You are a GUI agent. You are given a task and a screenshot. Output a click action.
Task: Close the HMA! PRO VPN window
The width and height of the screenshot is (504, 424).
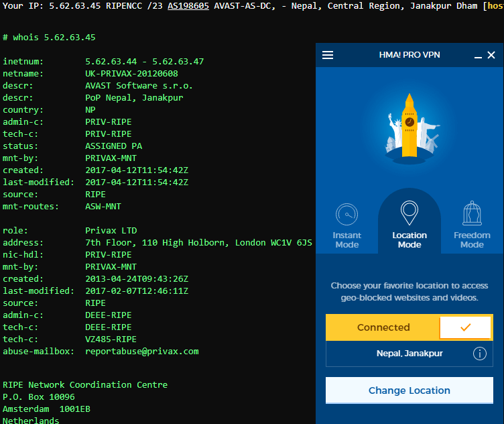[x=491, y=55]
